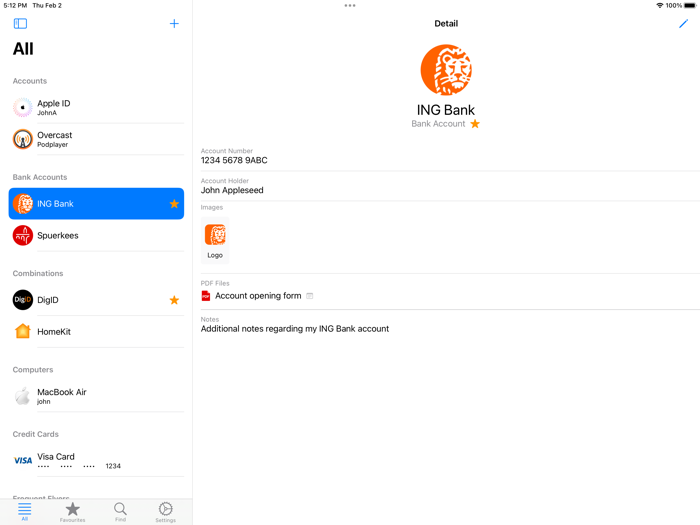Click the Accounts section header

tap(30, 81)
